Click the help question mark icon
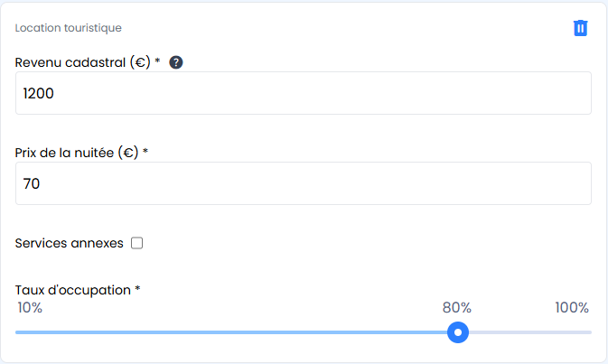The width and height of the screenshot is (608, 364). tap(176, 62)
